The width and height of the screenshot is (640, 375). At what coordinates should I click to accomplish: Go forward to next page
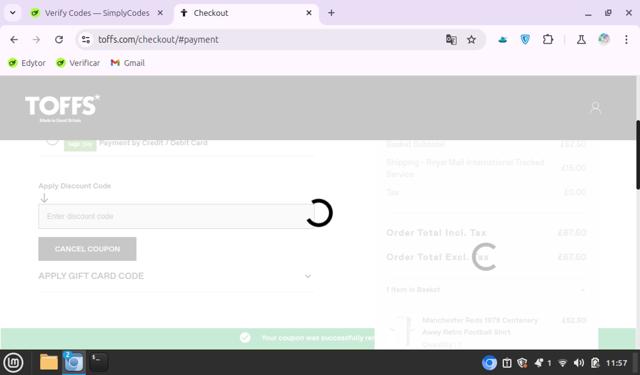[36, 40]
